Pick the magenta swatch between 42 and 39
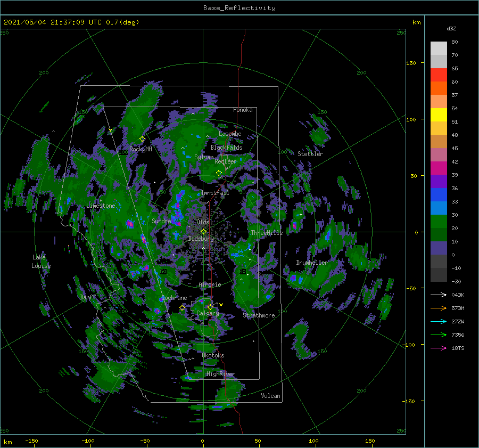This screenshot has height=448, width=479. [439, 168]
